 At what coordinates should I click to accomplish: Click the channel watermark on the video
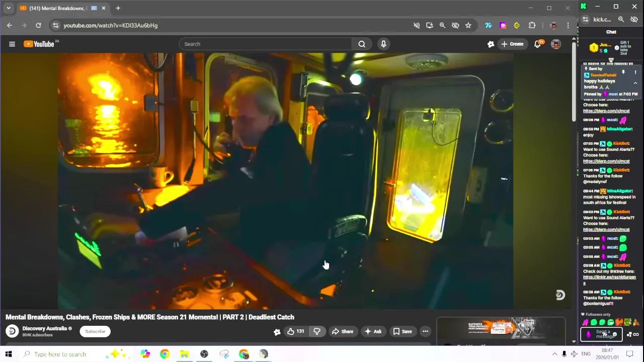(560, 295)
